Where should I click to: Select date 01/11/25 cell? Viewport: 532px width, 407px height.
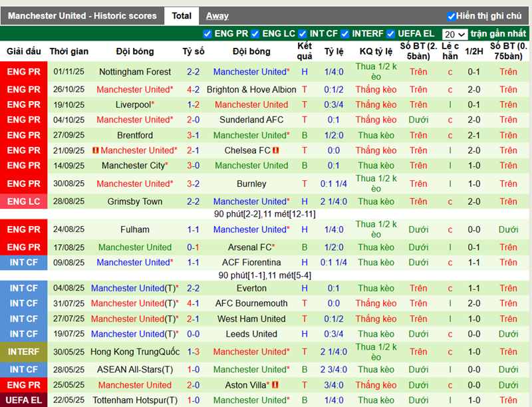click(69, 72)
